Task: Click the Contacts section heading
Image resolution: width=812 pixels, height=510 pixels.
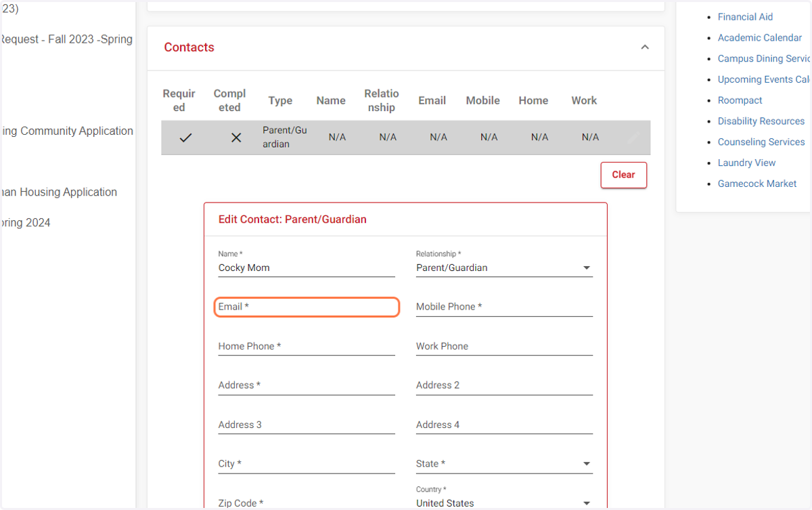Action: (189, 47)
